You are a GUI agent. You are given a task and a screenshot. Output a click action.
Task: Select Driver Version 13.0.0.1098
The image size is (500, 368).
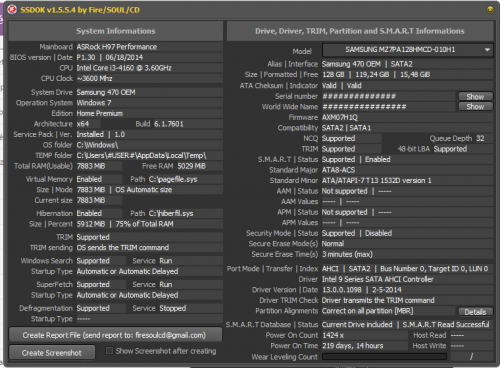coord(342,290)
